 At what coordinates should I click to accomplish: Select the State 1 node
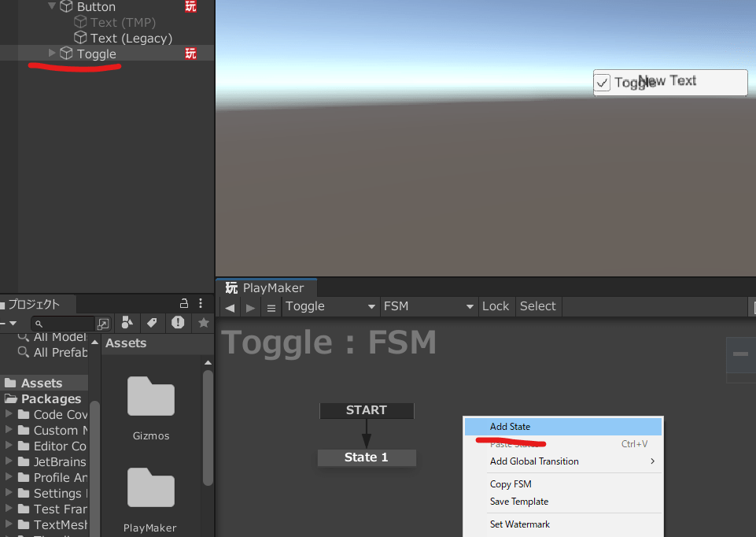(367, 457)
